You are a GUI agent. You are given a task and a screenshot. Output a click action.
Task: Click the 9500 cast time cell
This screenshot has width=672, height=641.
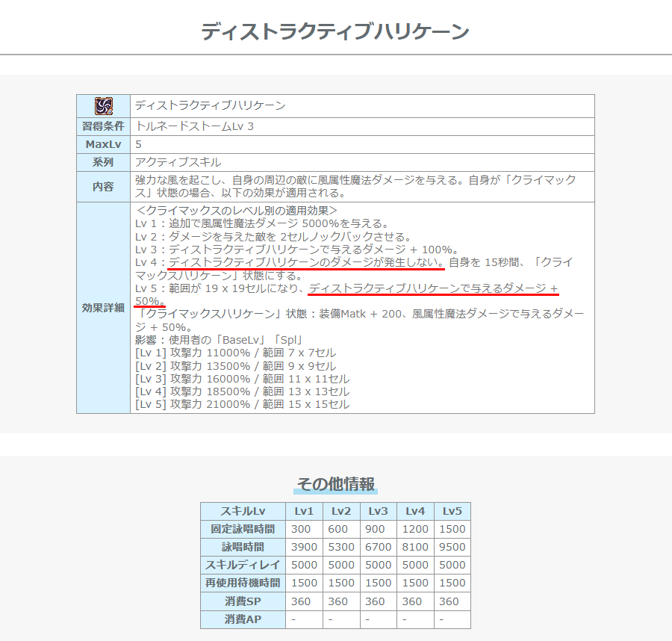pyautogui.click(x=452, y=547)
